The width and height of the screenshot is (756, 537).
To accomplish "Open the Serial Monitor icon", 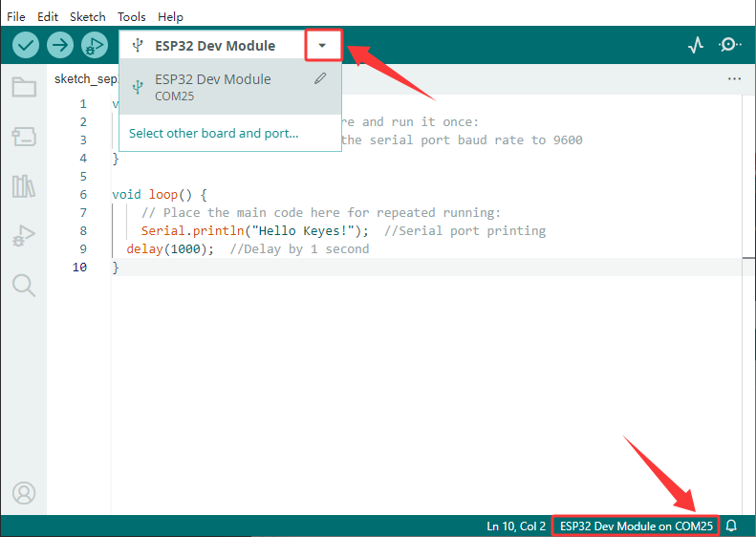I will [x=730, y=45].
